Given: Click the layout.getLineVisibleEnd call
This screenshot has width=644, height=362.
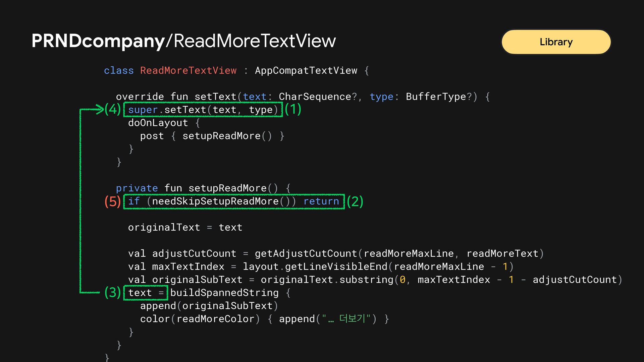Looking at the screenshot, I should tap(315, 266).
